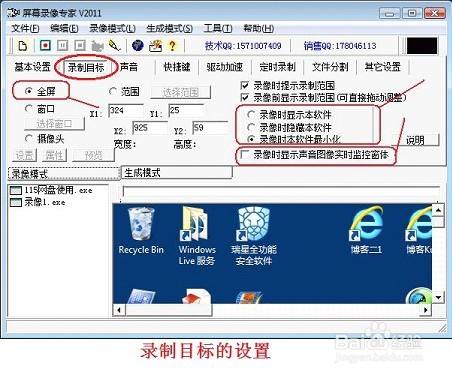Screen dimensions: 452x375
Task: Click the file icon beside 录像1.exe
Action: click(16, 202)
